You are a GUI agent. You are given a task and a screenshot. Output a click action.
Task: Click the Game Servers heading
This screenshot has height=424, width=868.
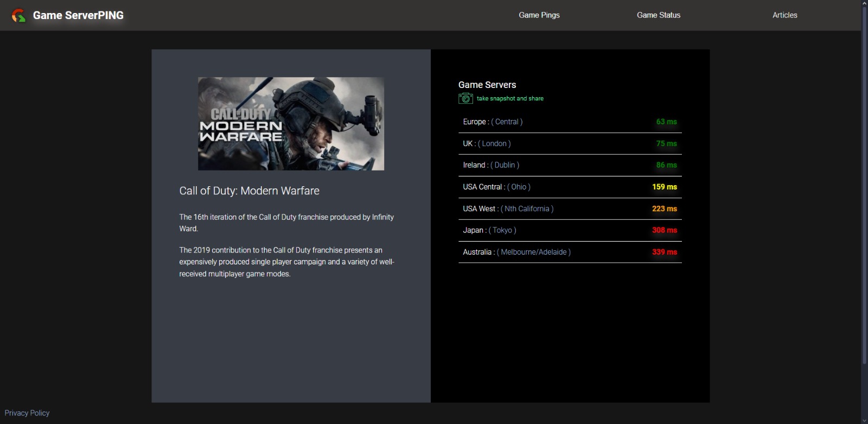[x=487, y=85]
